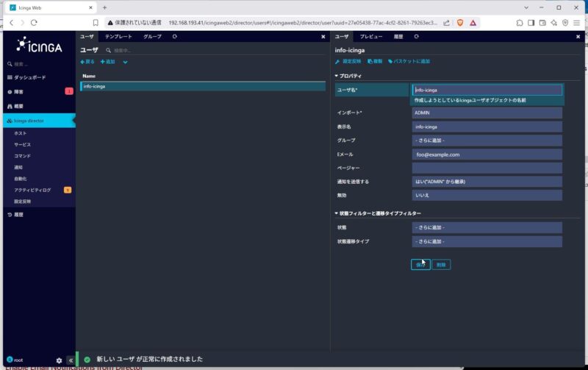The width and height of the screenshot is (588, 370).
Task: Click the bookmark icon in address bar
Action: pos(96,23)
